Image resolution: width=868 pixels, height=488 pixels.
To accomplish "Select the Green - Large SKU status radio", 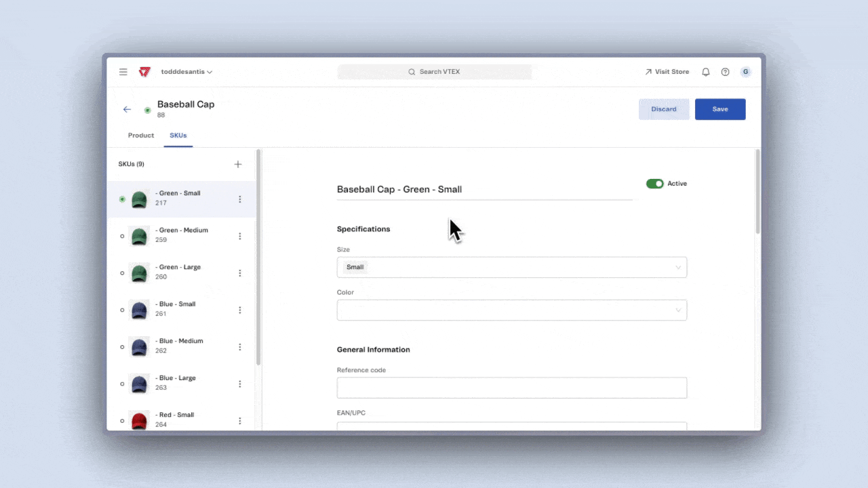I will click(122, 273).
